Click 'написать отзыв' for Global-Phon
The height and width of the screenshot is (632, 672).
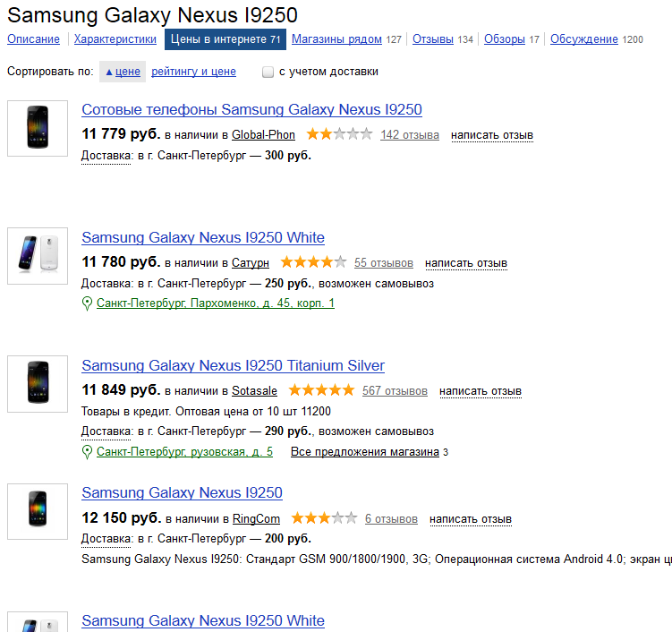click(x=492, y=135)
